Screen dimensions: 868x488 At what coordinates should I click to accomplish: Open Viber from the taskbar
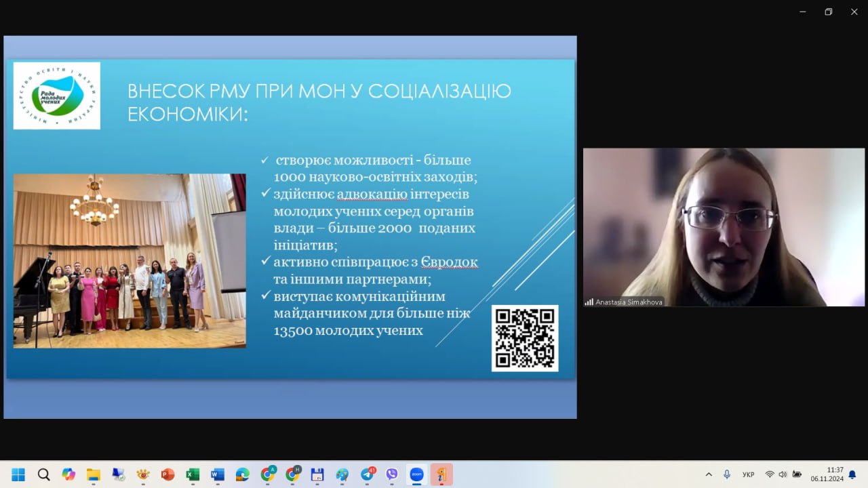392,474
